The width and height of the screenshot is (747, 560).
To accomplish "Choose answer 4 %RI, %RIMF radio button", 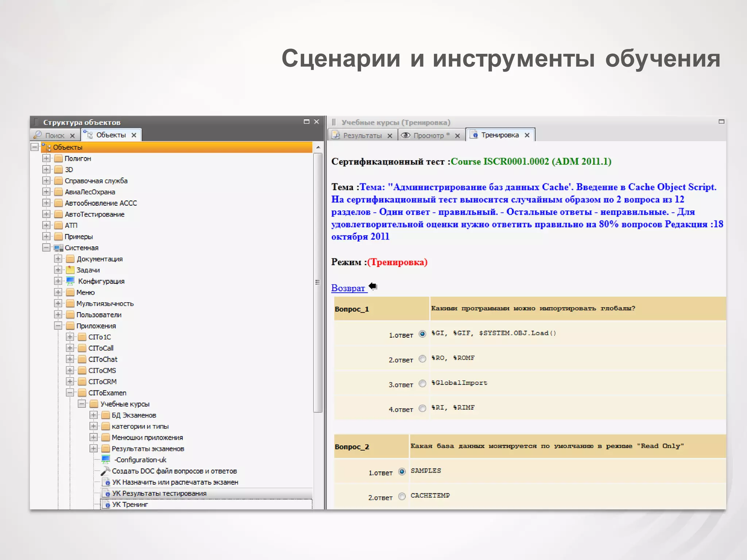I will tap(422, 408).
